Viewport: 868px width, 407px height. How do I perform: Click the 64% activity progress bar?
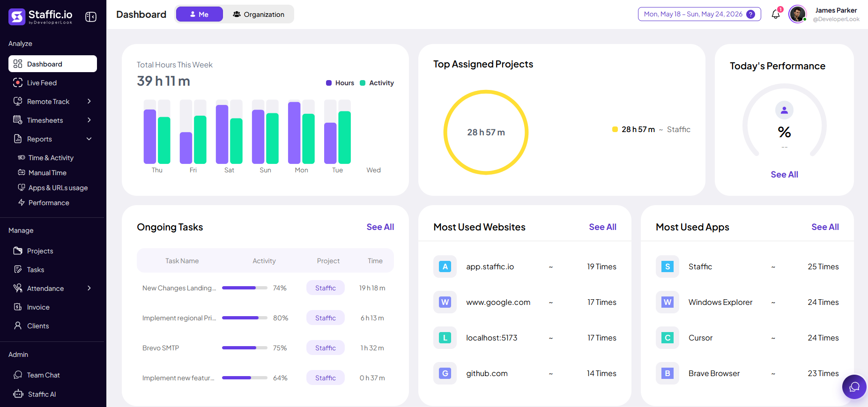click(x=245, y=377)
